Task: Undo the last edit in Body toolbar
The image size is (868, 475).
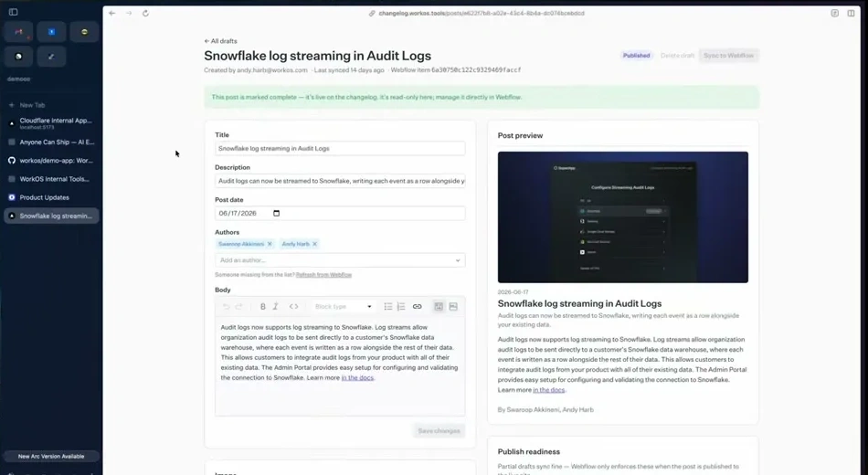Action: [227, 306]
